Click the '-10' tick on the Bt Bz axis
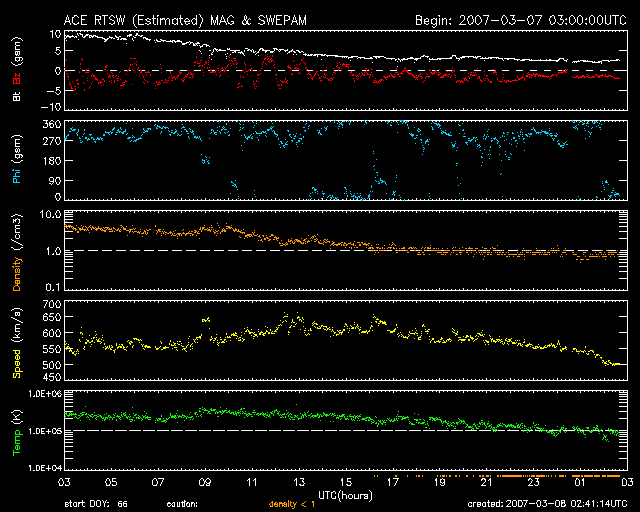640x512 pixels. [x=51, y=107]
